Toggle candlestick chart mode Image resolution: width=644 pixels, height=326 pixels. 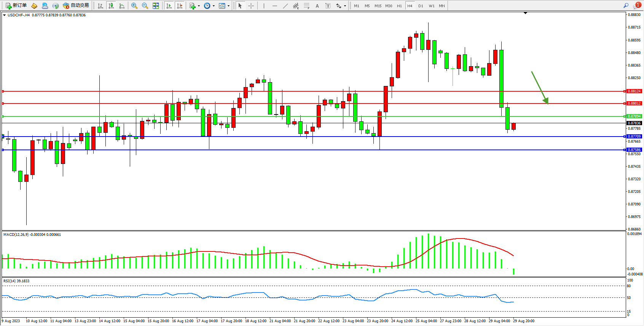point(111,6)
